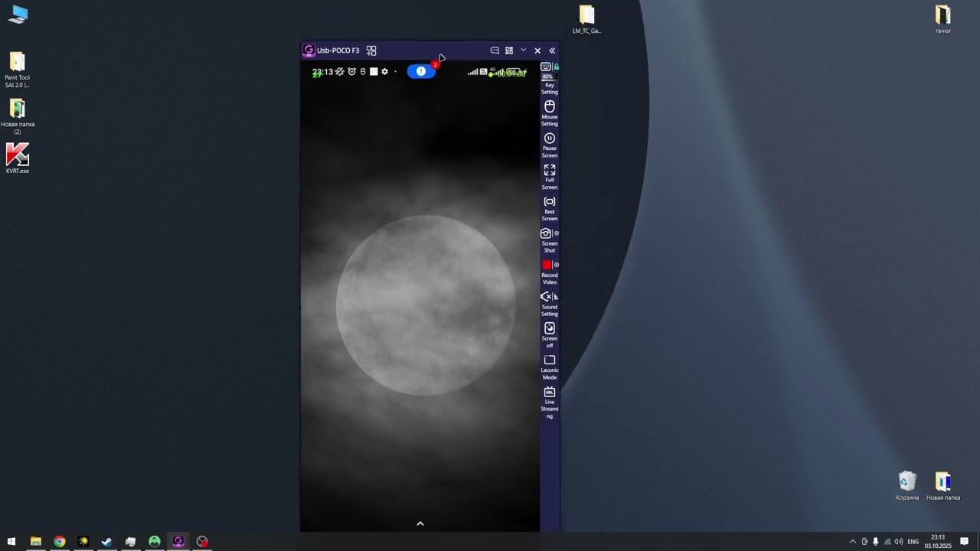The image size is (980, 551).
Task: Click the add-device grid icon next to Usb-POCO F3
Action: click(371, 51)
